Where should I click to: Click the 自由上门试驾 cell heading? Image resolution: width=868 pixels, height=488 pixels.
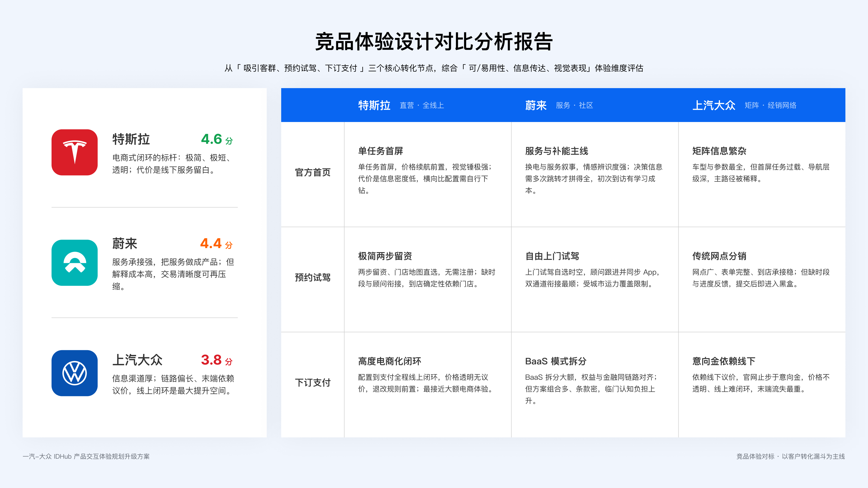click(x=552, y=256)
